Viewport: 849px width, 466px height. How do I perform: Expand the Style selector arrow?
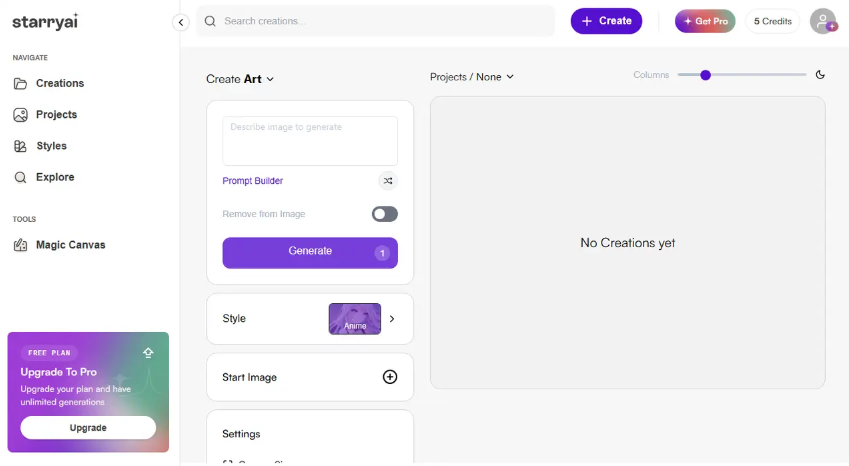point(392,319)
